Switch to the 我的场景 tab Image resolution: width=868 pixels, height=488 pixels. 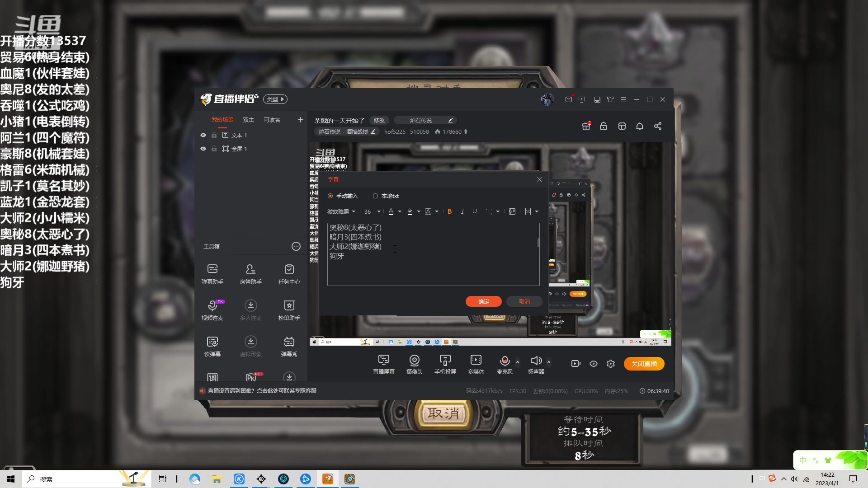click(222, 120)
